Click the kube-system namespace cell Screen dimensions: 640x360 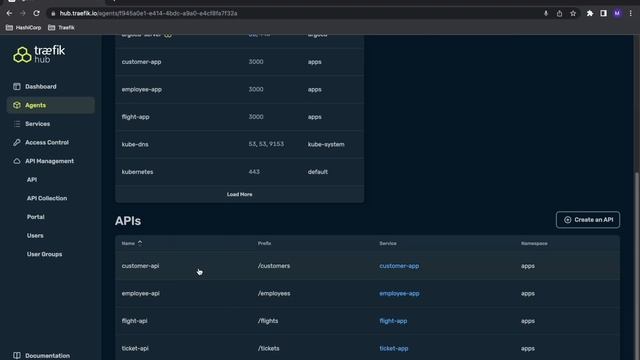pyautogui.click(x=326, y=144)
